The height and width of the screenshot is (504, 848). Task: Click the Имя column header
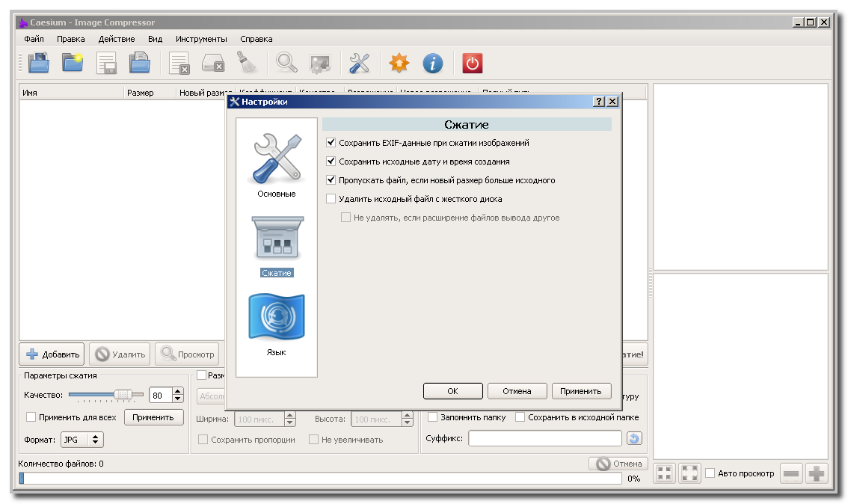[x=71, y=93]
